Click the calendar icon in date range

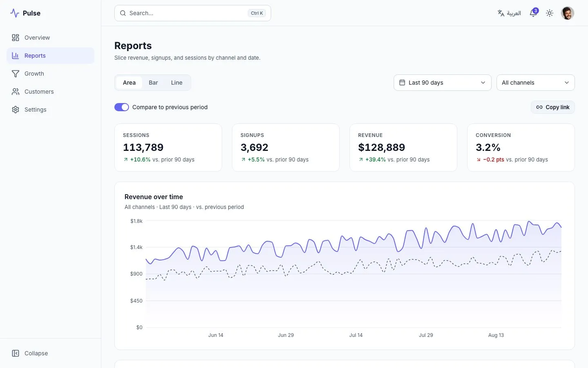402,83
